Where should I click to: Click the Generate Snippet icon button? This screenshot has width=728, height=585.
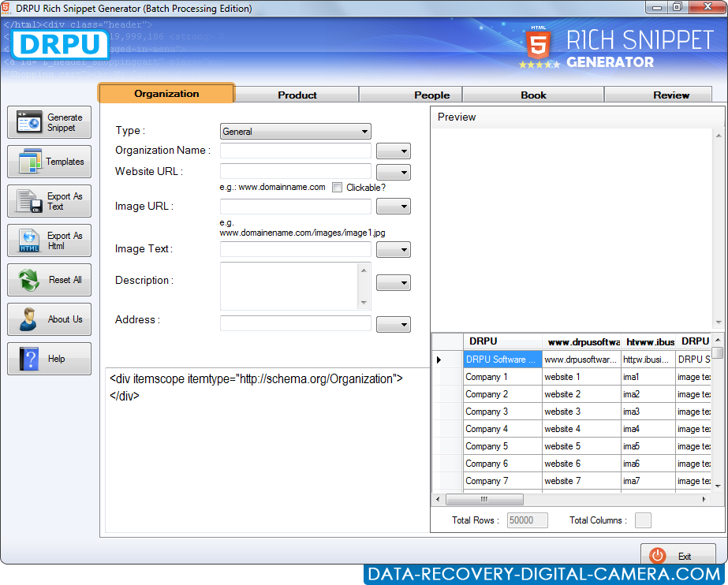49,122
